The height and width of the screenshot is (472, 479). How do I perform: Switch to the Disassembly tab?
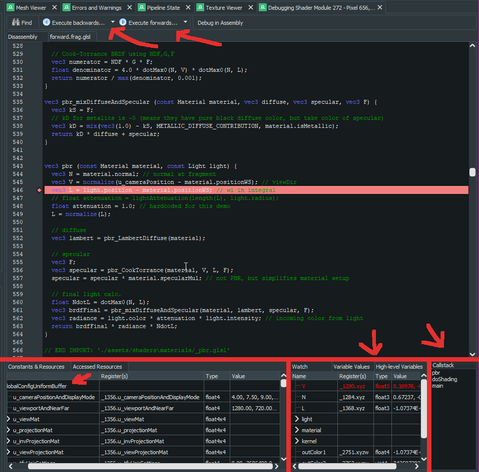23,37
